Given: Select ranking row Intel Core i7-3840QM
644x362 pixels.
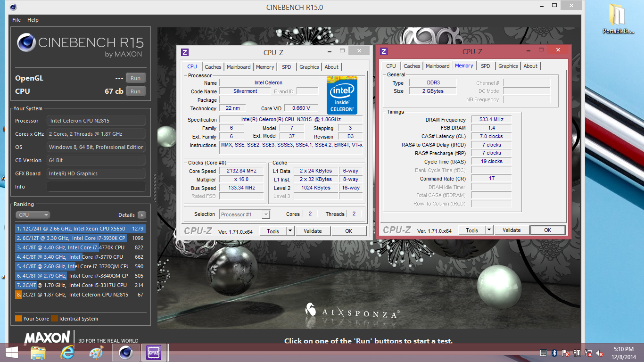Looking at the screenshot, I should [80, 276].
